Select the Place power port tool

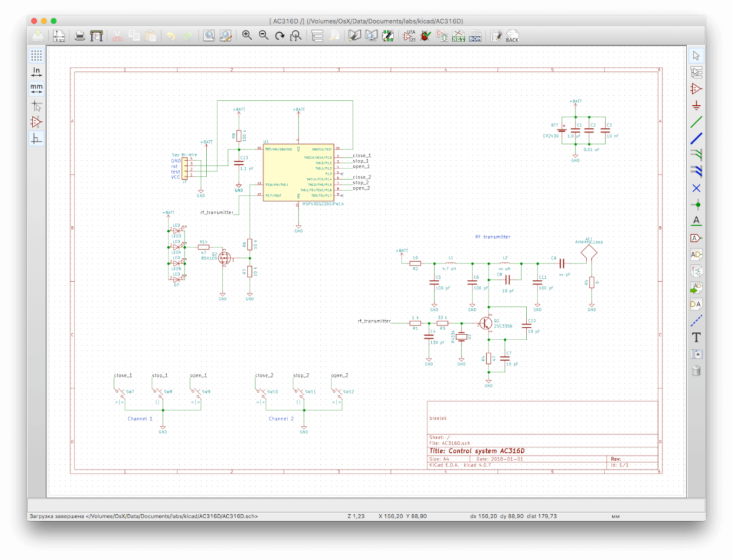(x=696, y=106)
